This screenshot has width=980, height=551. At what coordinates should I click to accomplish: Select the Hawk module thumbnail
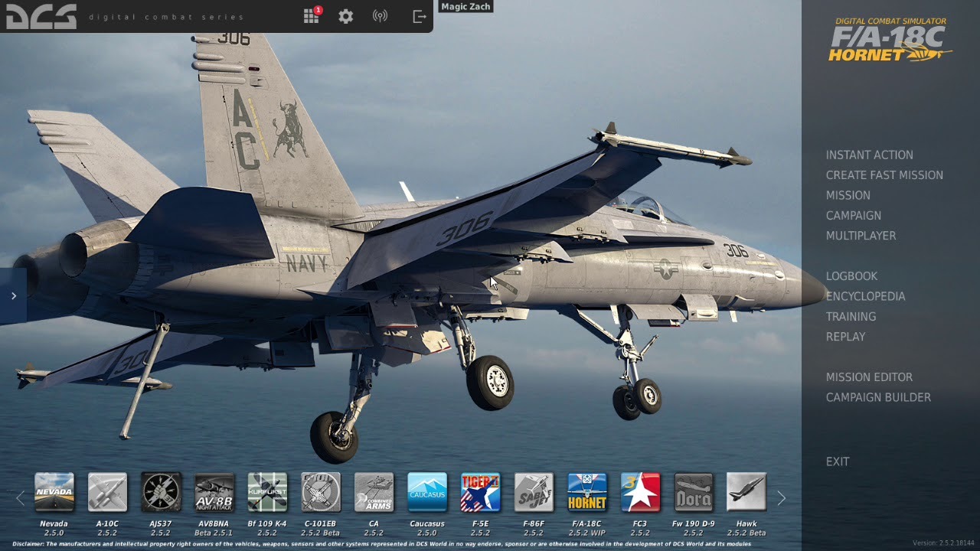[x=746, y=492]
